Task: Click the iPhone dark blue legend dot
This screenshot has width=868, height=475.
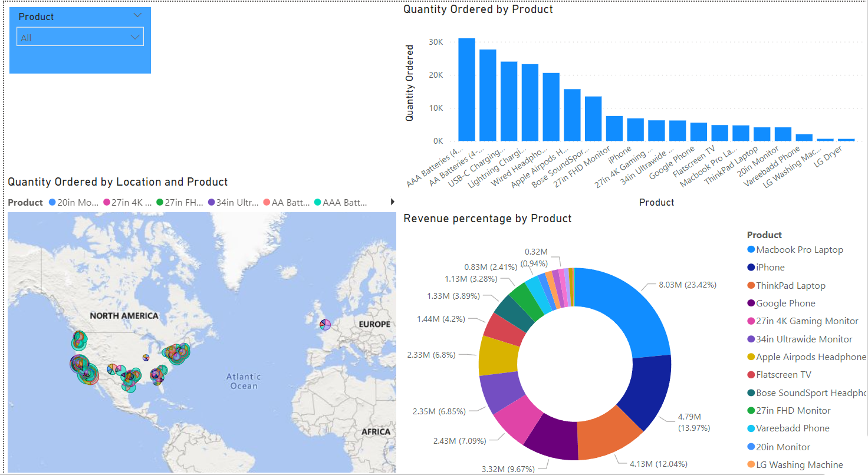Action: 751,267
